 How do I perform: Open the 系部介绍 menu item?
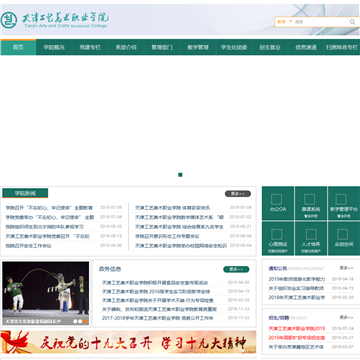click(126, 47)
